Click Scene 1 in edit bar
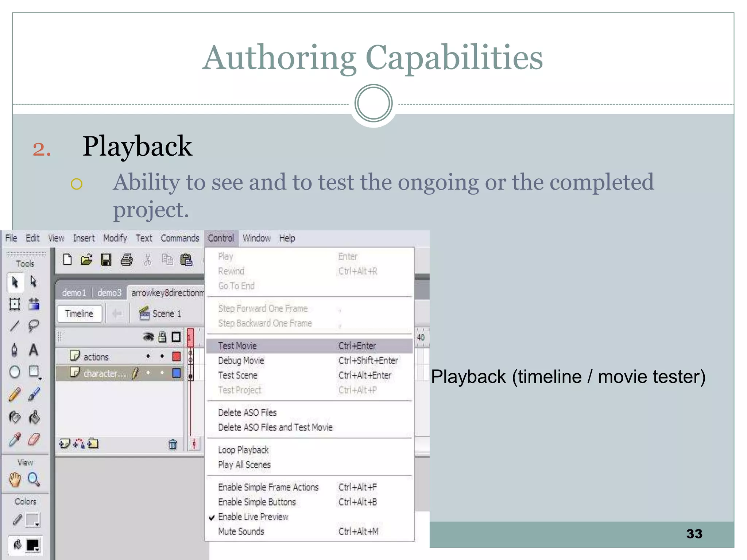The image size is (747, 560). [160, 314]
